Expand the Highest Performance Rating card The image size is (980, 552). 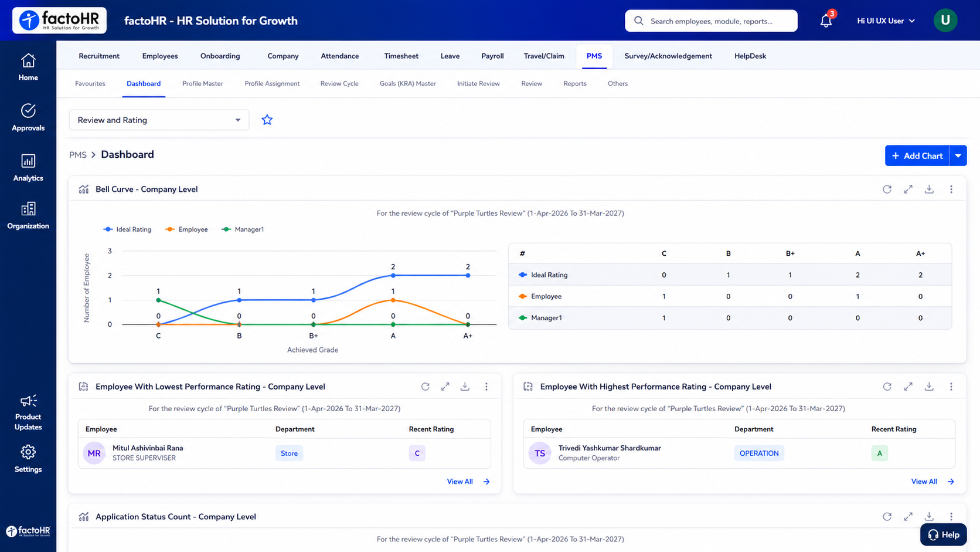[908, 387]
